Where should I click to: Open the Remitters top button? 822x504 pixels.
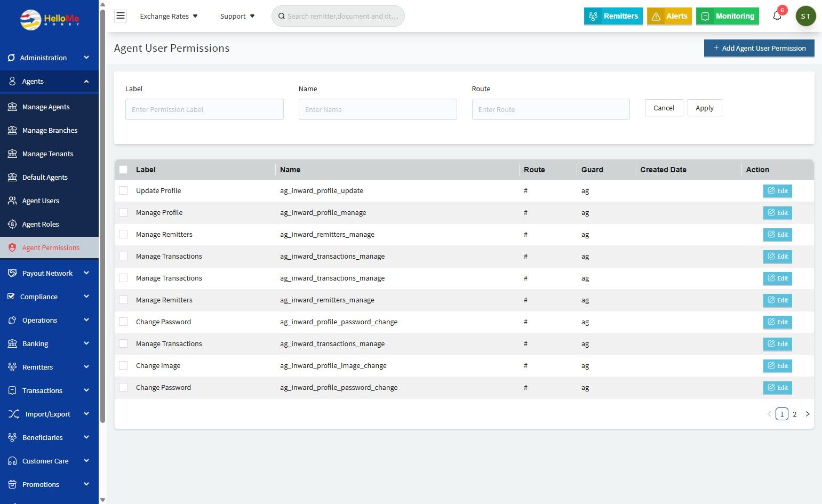pos(613,16)
